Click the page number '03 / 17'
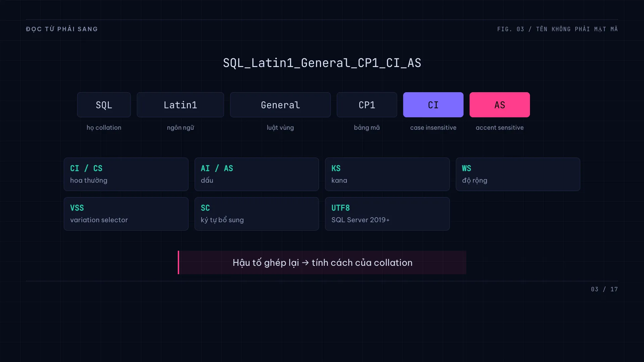This screenshot has width=644, height=362. coord(604,289)
